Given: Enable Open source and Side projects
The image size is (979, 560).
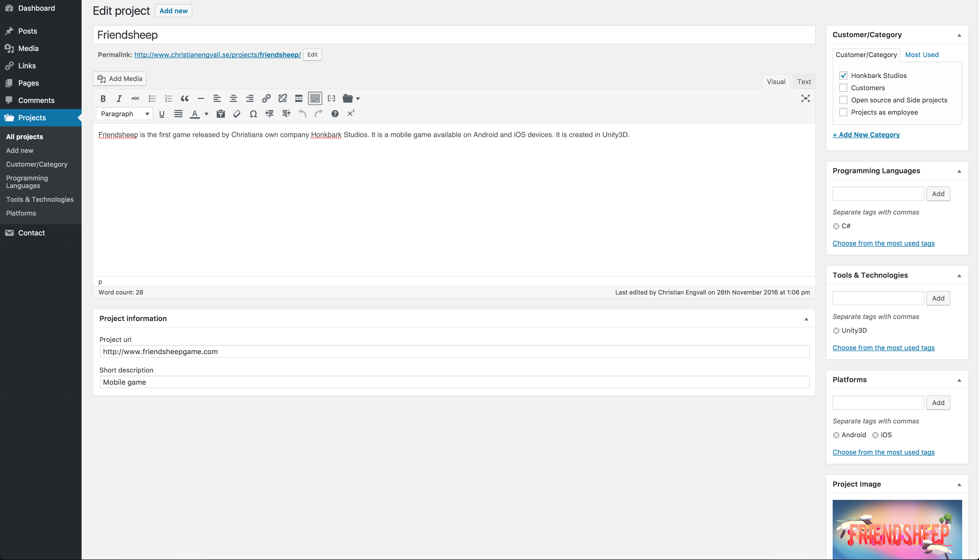Looking at the screenshot, I should click(843, 100).
